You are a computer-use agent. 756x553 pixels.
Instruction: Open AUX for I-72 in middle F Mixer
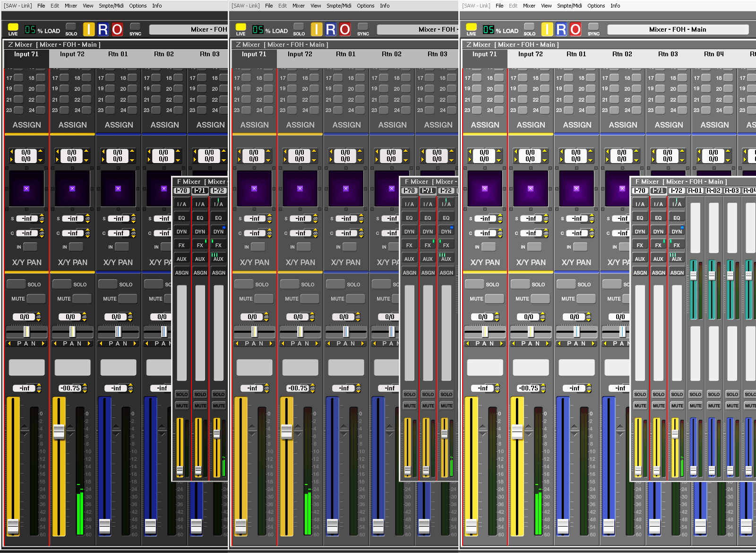[x=446, y=259]
